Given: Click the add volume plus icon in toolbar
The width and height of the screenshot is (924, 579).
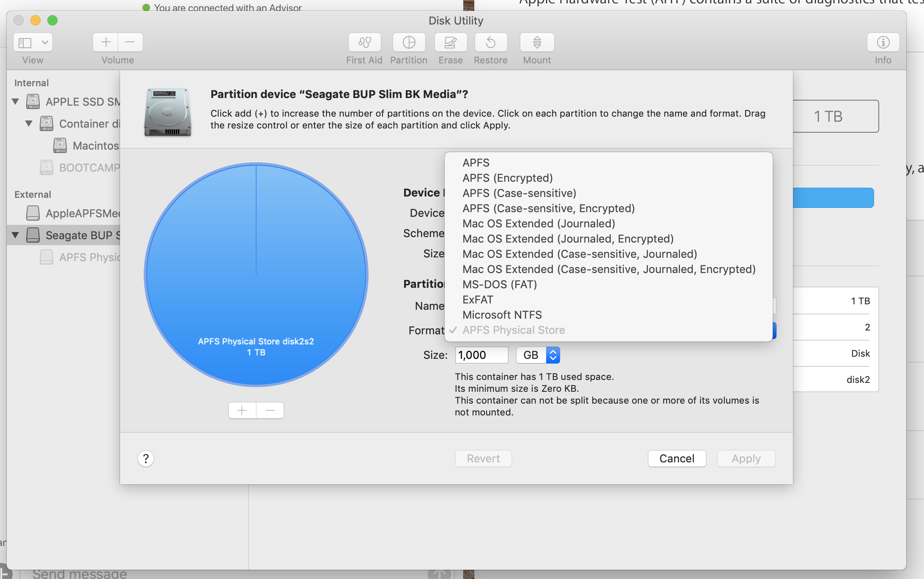Looking at the screenshot, I should pyautogui.click(x=106, y=42).
